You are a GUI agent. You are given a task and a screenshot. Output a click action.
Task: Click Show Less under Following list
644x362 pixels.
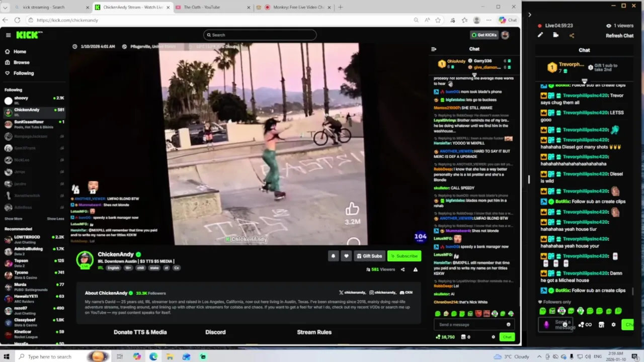coord(56,219)
